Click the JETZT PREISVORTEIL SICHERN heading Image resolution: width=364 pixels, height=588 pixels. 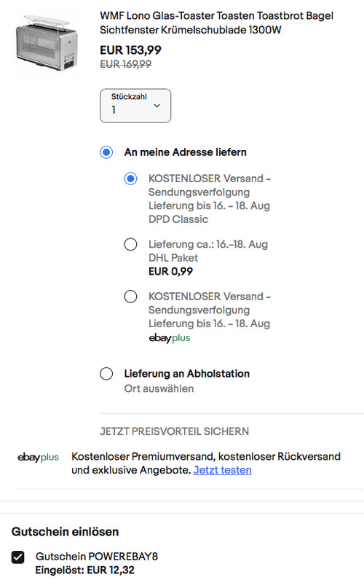[x=174, y=431]
